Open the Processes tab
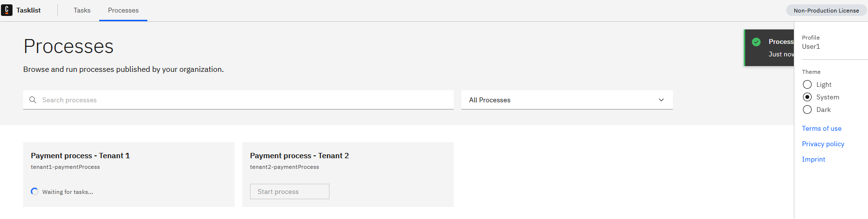 pyautogui.click(x=123, y=10)
